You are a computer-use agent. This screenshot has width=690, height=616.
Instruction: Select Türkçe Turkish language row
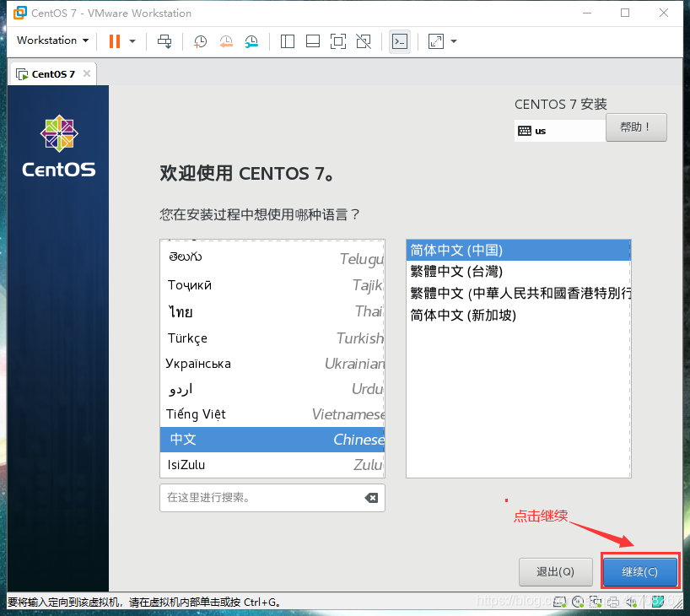[x=272, y=338]
